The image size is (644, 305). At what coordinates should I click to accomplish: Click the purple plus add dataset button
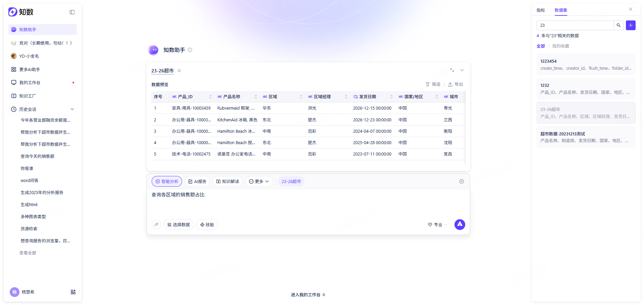(x=631, y=25)
